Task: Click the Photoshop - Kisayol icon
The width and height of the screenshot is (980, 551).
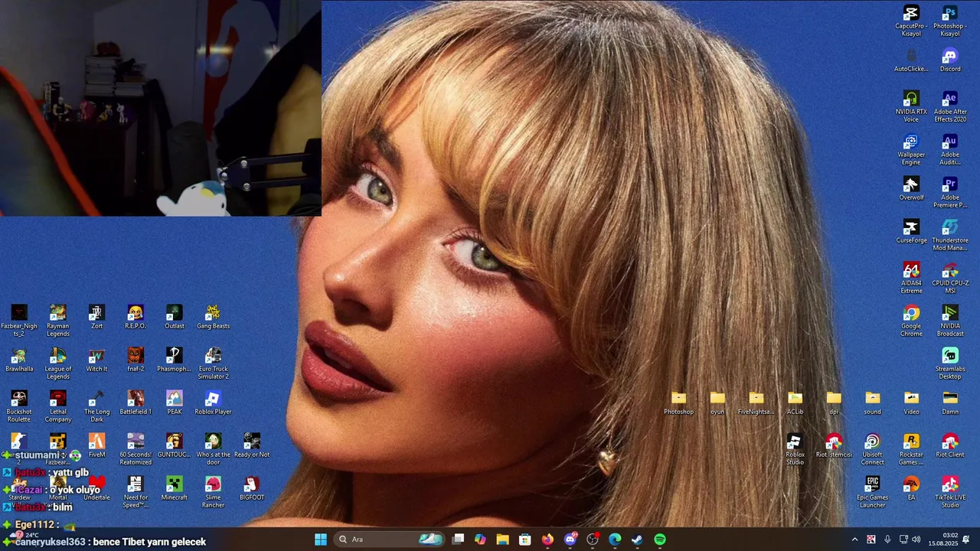Action: click(x=950, y=21)
